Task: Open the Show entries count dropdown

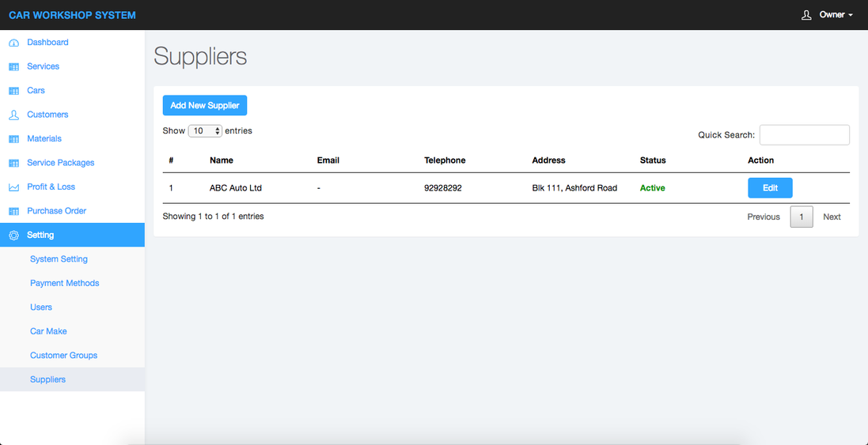Action: coord(205,131)
